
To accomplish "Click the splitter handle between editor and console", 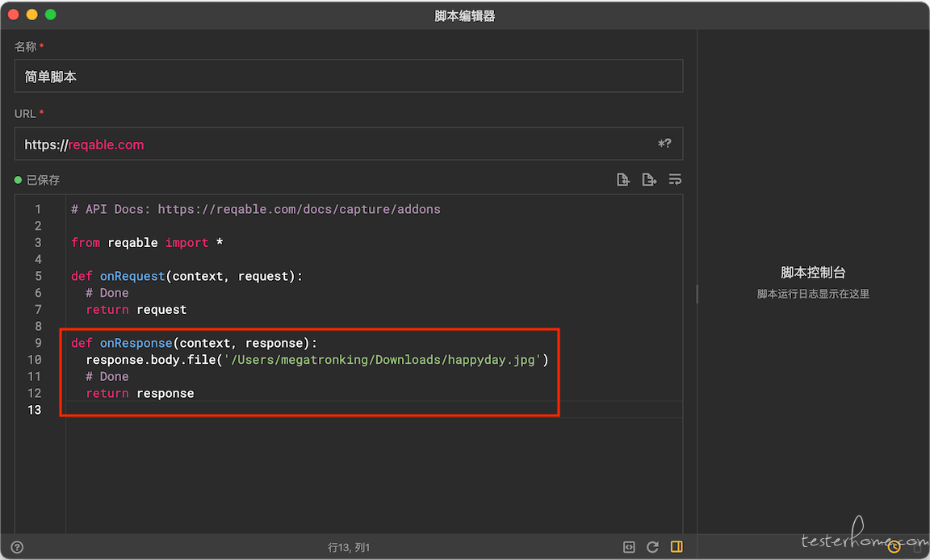I will 697,294.
